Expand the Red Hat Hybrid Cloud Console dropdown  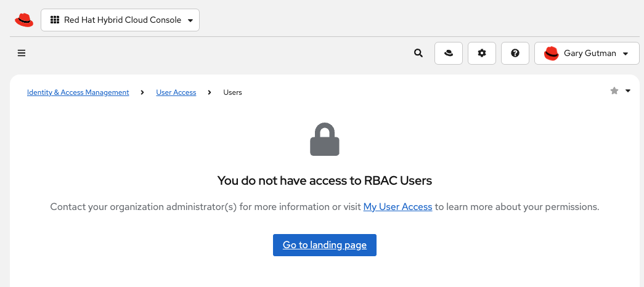(x=190, y=20)
